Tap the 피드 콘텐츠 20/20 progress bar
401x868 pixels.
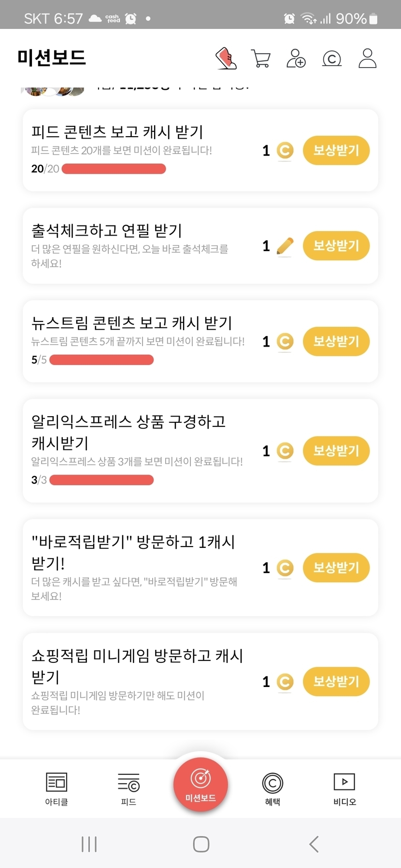click(x=114, y=169)
